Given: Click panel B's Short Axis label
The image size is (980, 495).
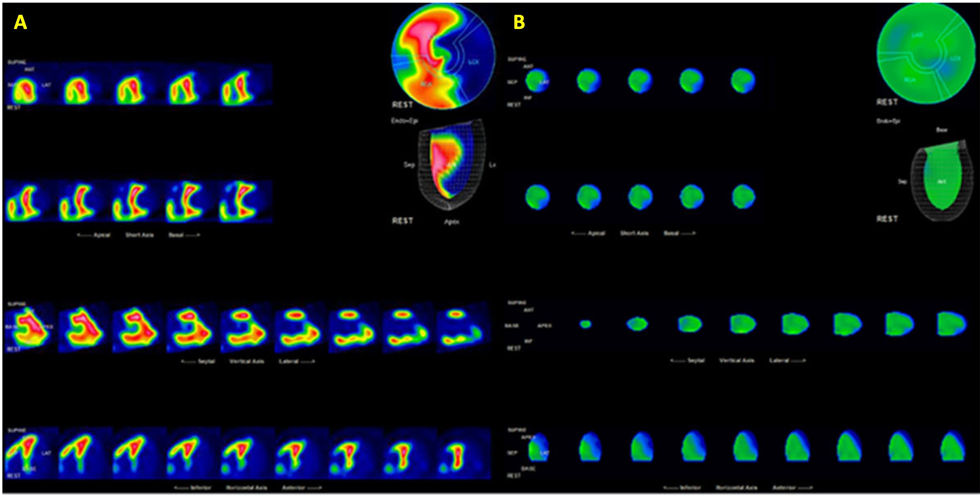Looking at the screenshot, I should click(634, 233).
